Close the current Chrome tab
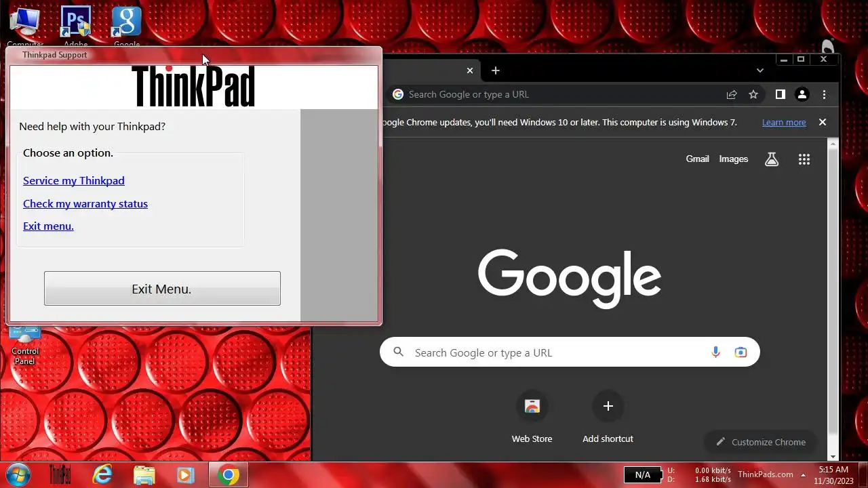Screen dimensions: 868x488 [470, 70]
